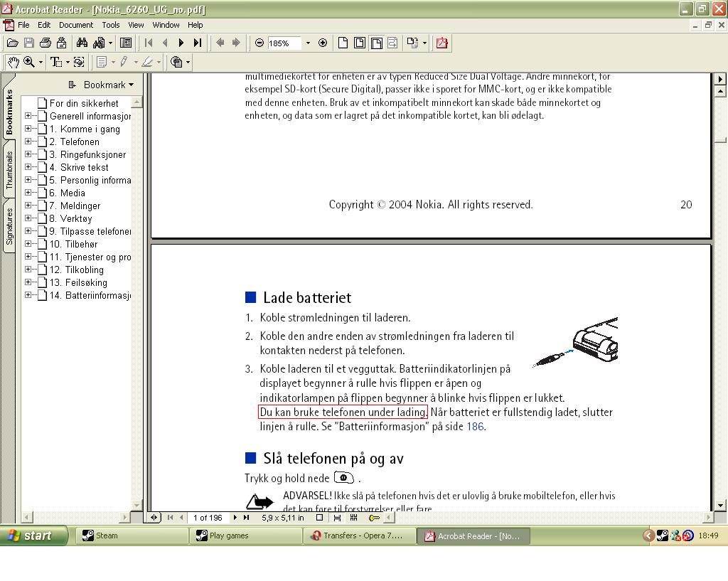Select Actual Size page view icon
Screen dimensions: 728x581
(x=343, y=43)
